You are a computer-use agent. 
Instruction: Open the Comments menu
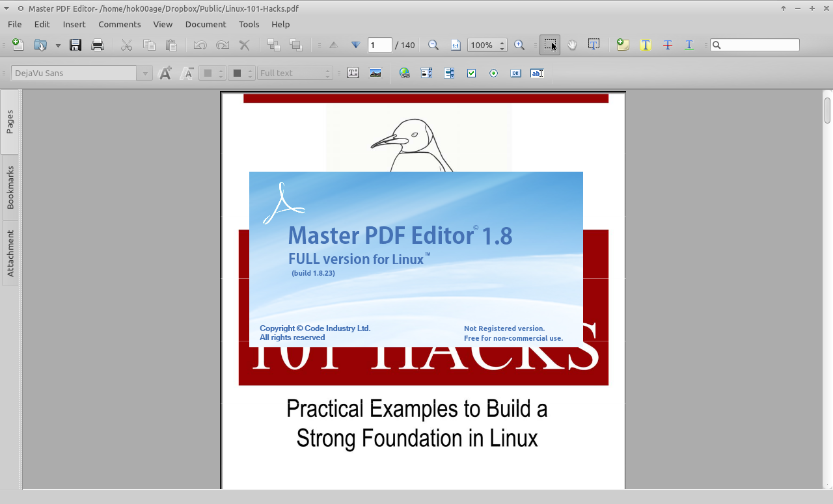120,24
